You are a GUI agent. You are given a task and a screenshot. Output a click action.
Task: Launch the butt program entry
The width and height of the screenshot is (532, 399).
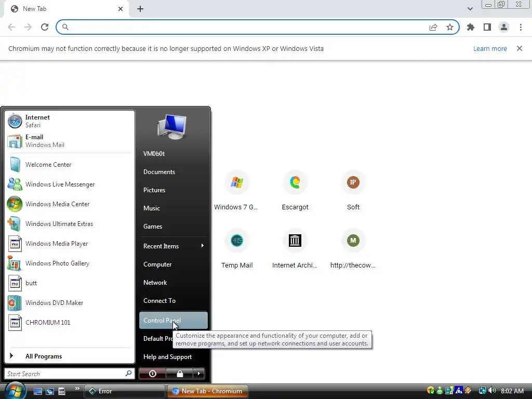[x=70, y=283]
